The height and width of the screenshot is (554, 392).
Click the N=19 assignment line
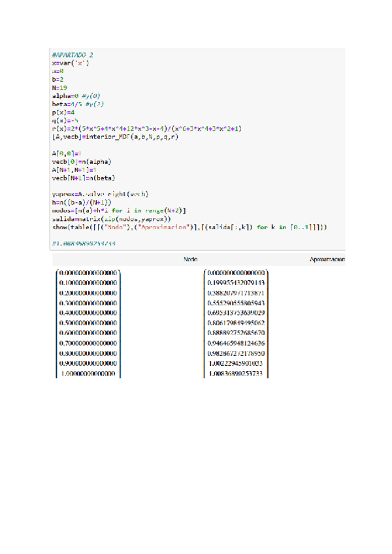coord(59,86)
